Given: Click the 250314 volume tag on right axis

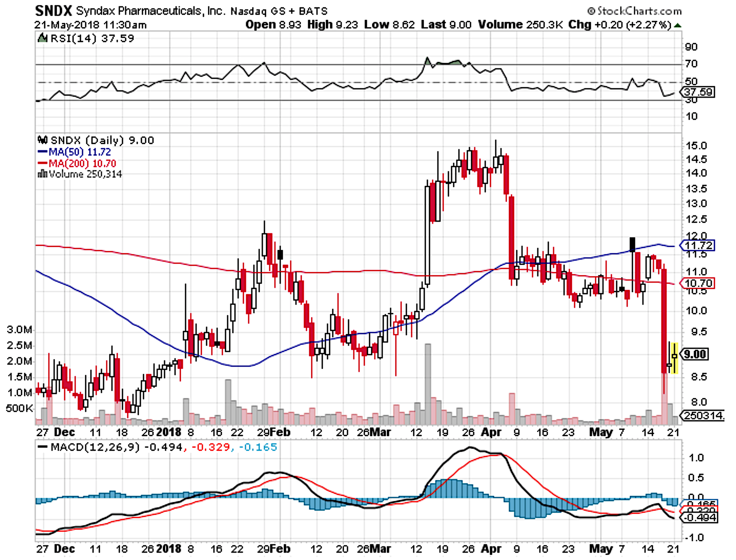Looking at the screenshot, I should (703, 416).
